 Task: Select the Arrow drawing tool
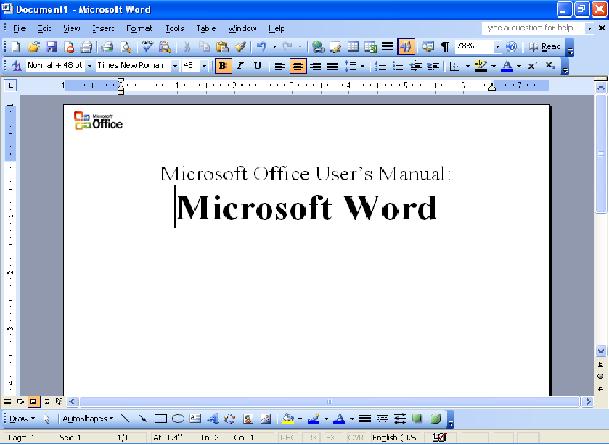(x=143, y=419)
